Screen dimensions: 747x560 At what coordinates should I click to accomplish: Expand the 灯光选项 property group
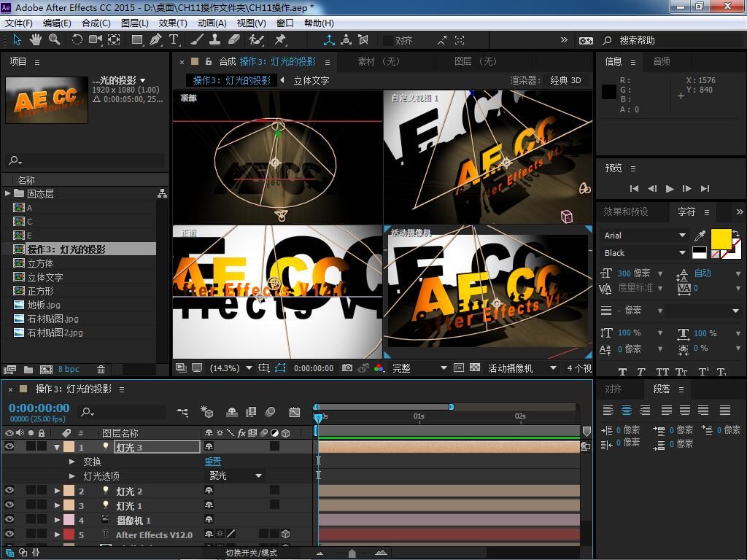click(x=72, y=475)
